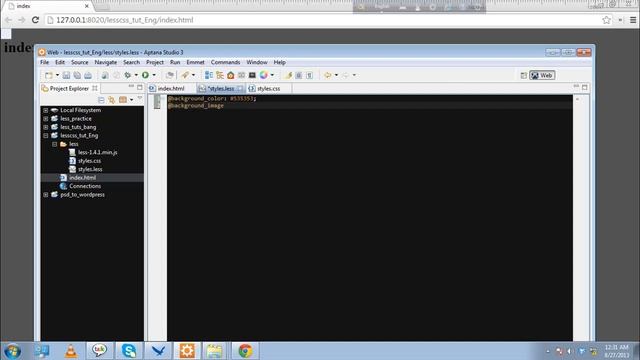Image resolution: width=640 pixels, height=360 pixels.
Task: Click the green Run toolbar icon
Action: tap(145, 75)
